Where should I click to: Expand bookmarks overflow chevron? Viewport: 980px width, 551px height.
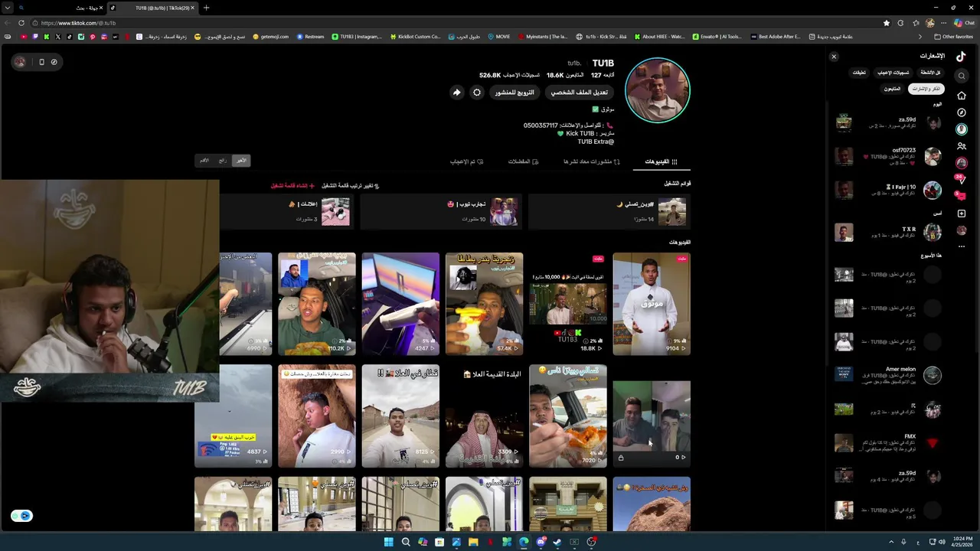click(x=920, y=37)
